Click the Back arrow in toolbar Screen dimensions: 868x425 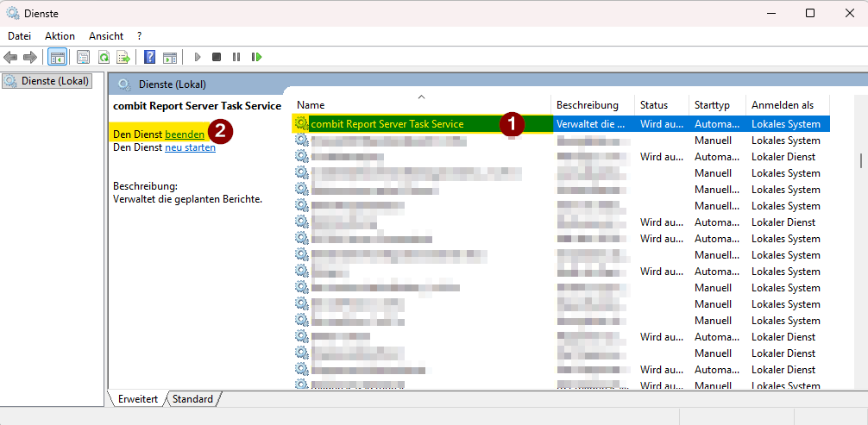pyautogui.click(x=10, y=57)
